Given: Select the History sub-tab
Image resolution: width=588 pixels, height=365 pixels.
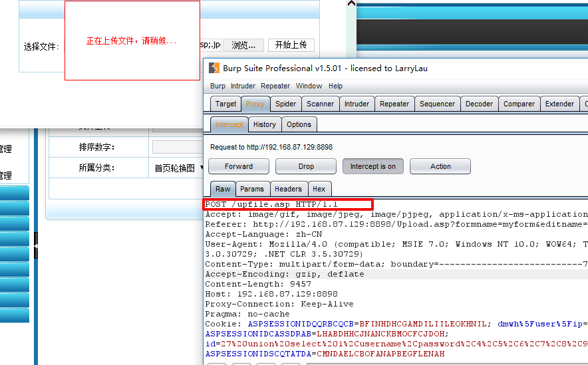Looking at the screenshot, I should 264,124.
